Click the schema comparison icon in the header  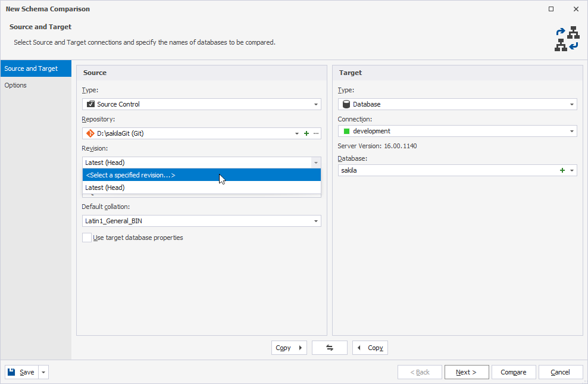(567, 38)
